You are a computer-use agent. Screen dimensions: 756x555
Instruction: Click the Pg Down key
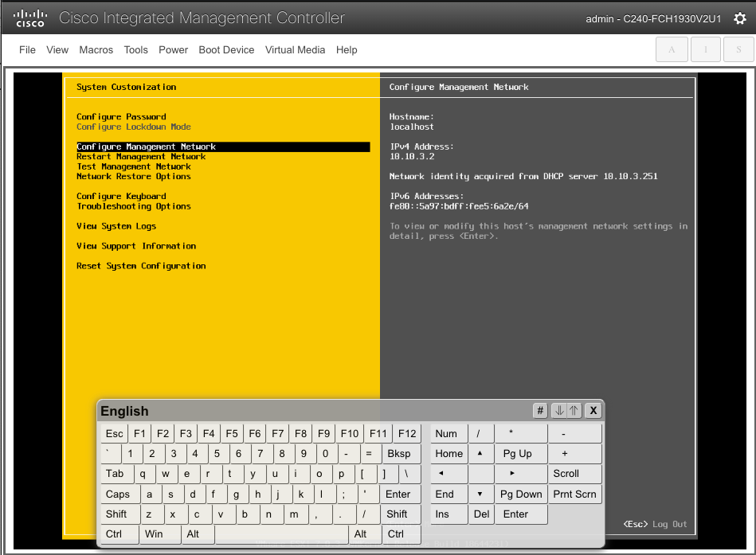(521, 494)
